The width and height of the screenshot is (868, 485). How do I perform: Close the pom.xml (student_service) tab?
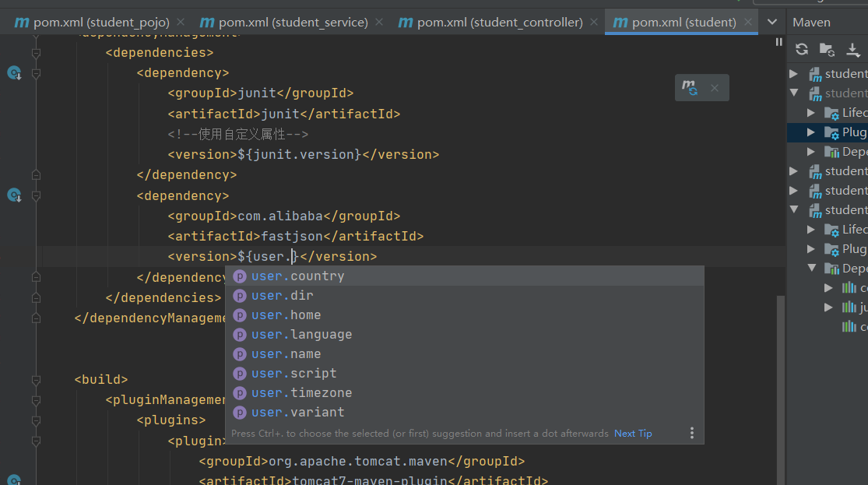(378, 22)
